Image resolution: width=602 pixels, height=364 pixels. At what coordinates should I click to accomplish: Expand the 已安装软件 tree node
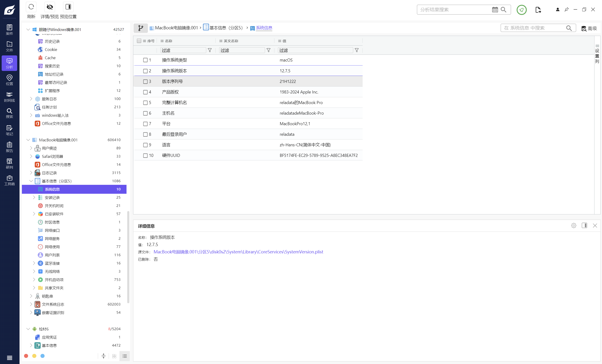34,214
